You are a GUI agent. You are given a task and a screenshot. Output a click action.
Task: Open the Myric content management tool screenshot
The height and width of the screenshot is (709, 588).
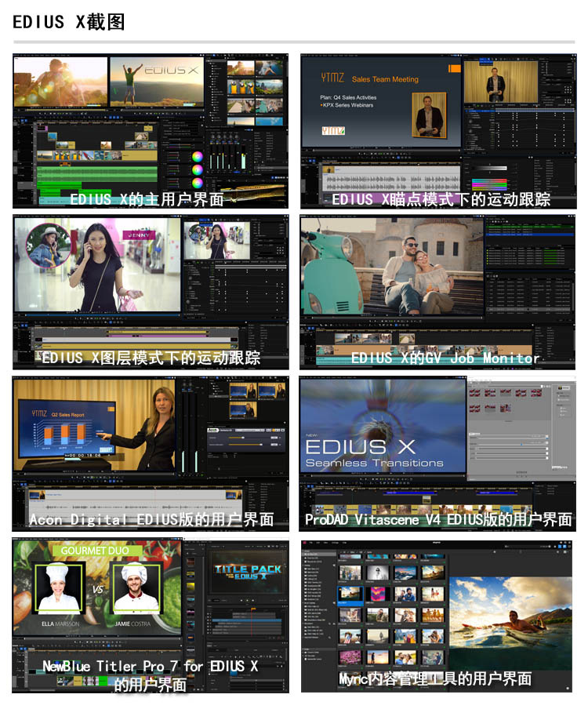pyautogui.click(x=437, y=616)
